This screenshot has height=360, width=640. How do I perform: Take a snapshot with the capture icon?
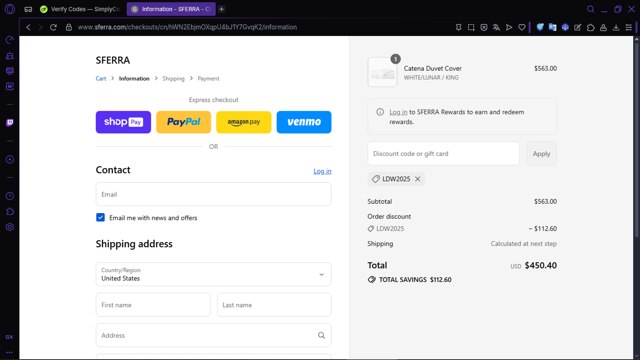pyautogui.click(x=471, y=27)
